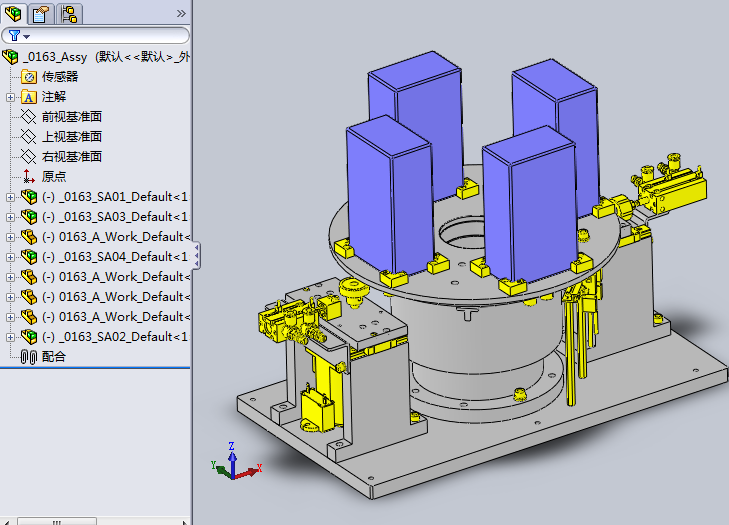729x525 pixels.
Task: Select _0163_SA02_Default in the tree
Action: coord(115,337)
